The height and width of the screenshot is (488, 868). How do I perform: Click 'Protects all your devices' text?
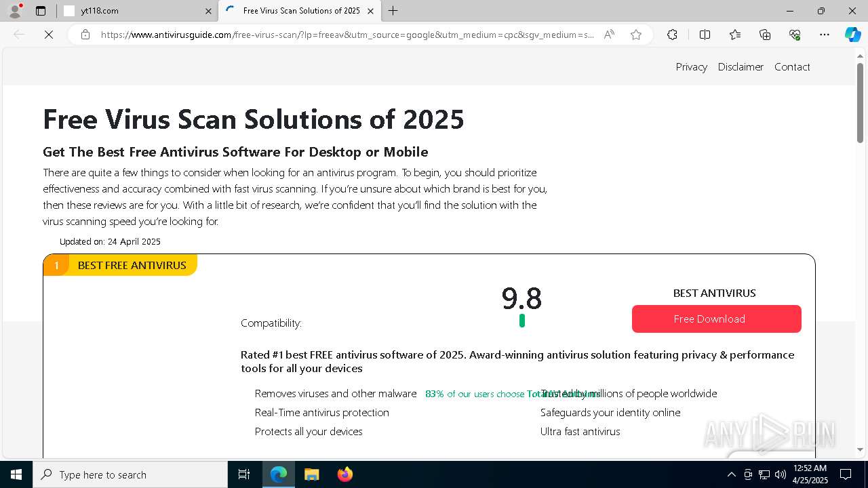(x=309, y=431)
